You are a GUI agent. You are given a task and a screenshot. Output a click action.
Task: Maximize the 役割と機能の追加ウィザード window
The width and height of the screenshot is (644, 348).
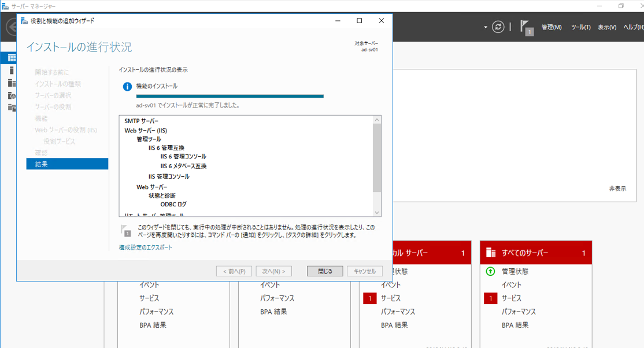coord(360,21)
